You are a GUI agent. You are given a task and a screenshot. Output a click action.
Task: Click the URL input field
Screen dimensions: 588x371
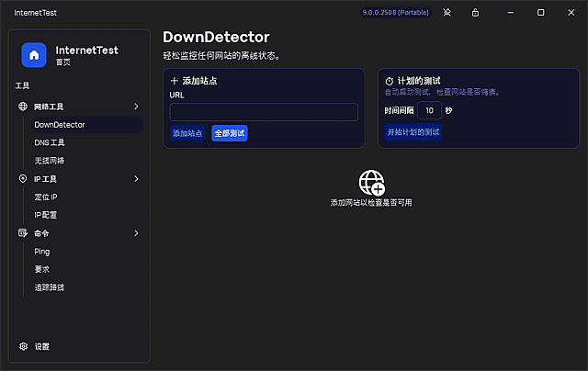[x=264, y=112]
